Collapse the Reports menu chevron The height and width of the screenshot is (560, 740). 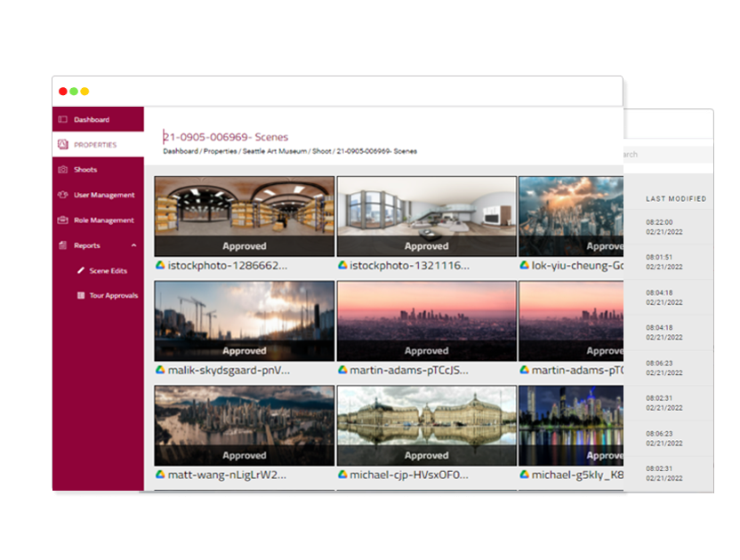click(x=133, y=245)
